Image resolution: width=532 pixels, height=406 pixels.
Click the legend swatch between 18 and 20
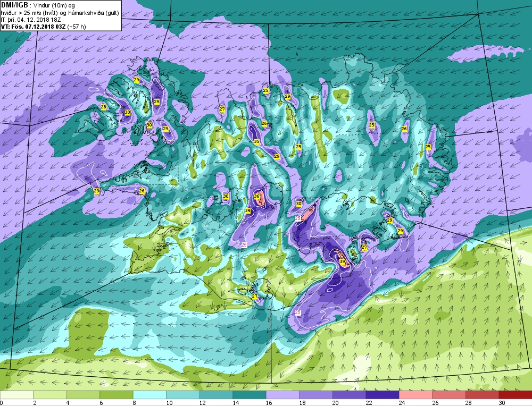[x=316, y=395]
